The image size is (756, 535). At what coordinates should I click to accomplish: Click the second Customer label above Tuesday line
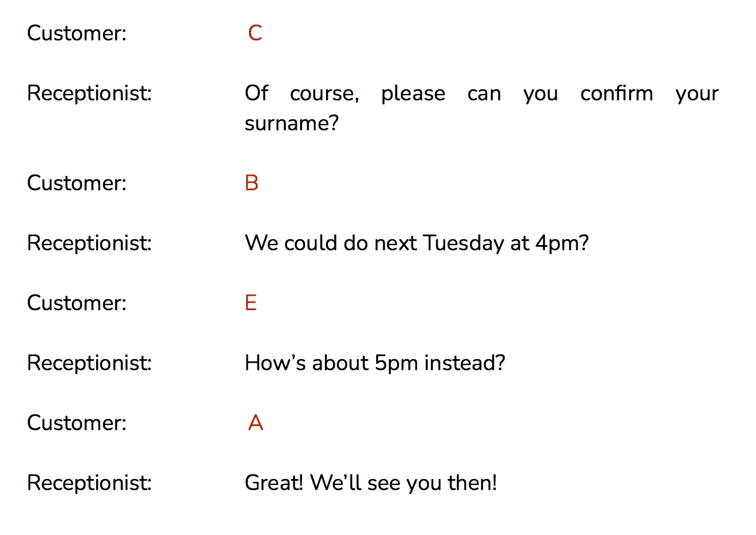coord(77,183)
